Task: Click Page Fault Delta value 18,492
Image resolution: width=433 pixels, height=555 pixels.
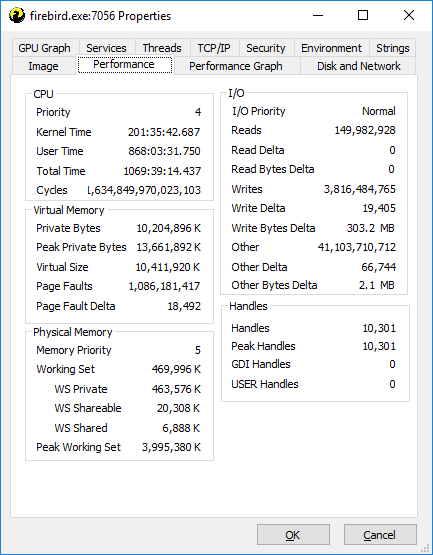Action: 184,306
